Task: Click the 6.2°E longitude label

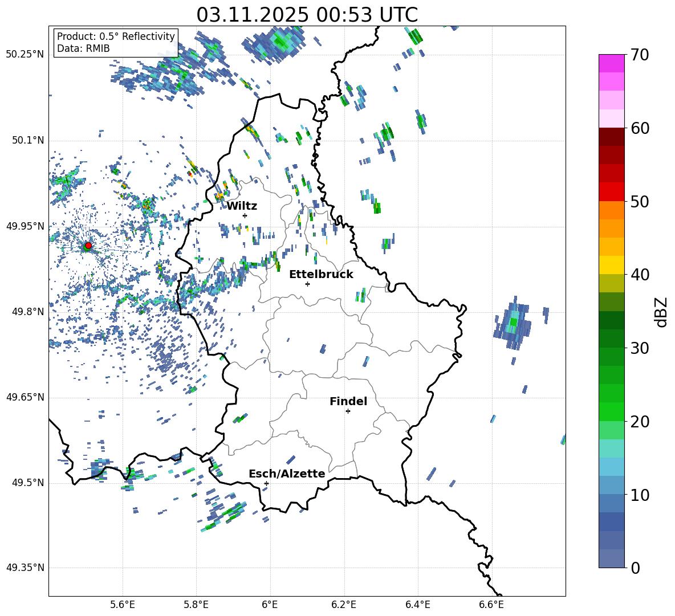Action: [344, 605]
